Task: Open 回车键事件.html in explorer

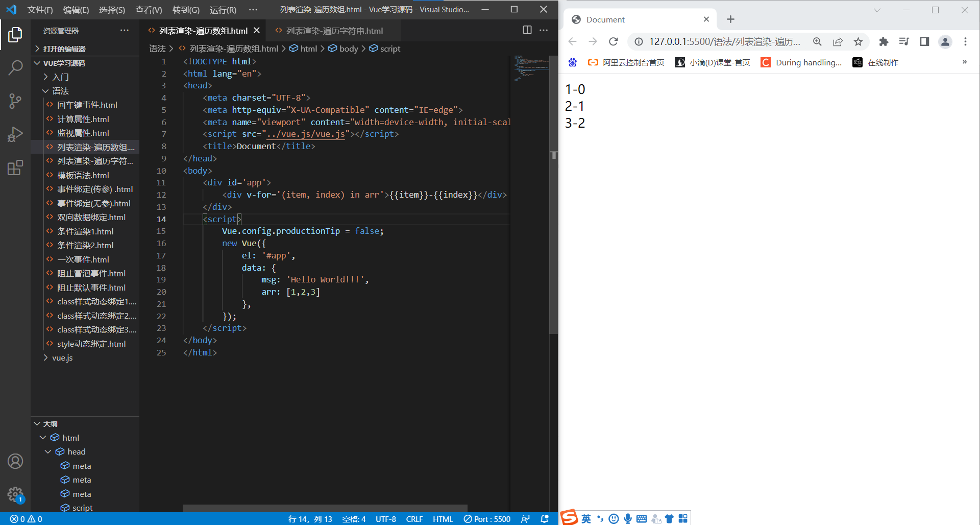Action: point(87,105)
